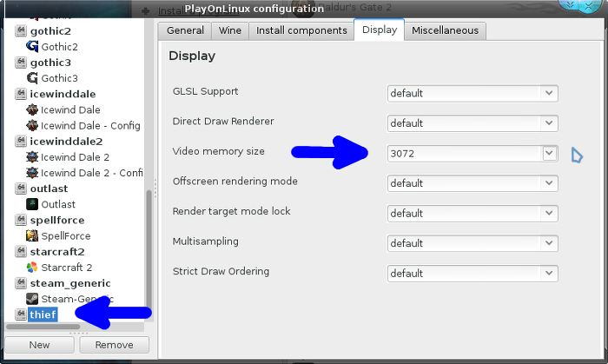Image resolution: width=608 pixels, height=364 pixels.
Task: Switch to the General tab
Action: [x=185, y=30]
